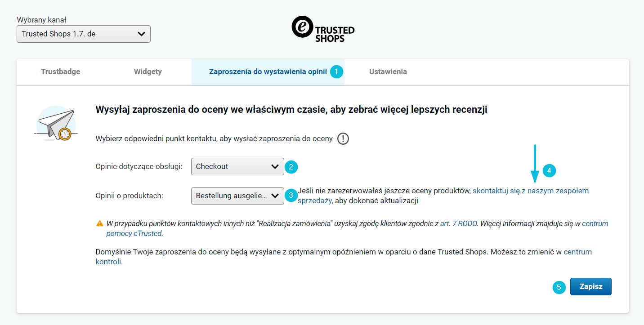The image size is (644, 325).
Task: Open the Widgety tab
Action: pyautogui.click(x=148, y=72)
